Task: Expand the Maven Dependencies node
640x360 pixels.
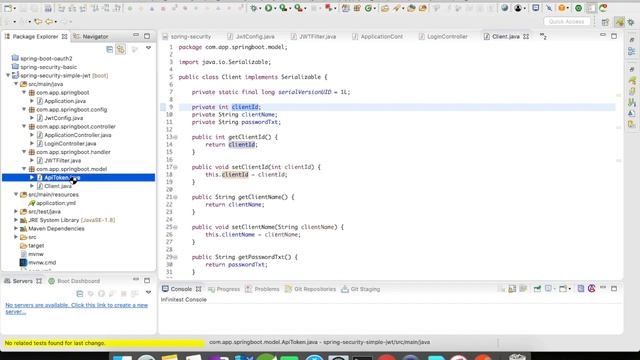Action: click(16, 228)
